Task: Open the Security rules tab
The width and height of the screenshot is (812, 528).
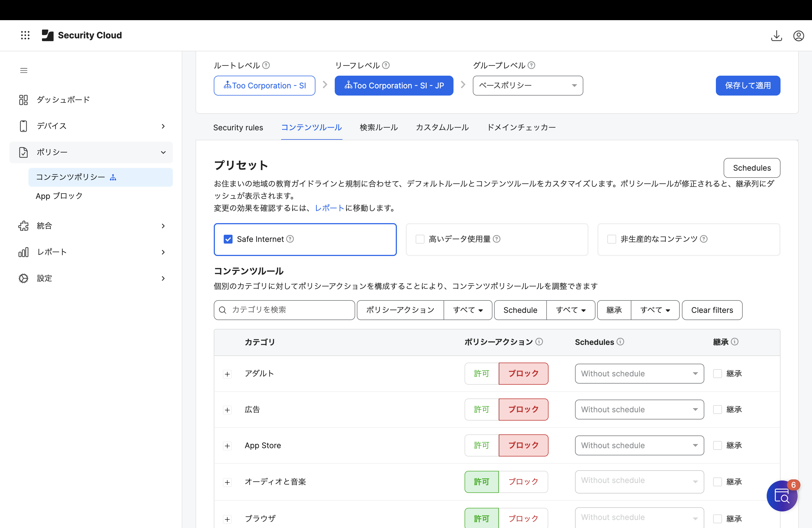Action: [238, 128]
